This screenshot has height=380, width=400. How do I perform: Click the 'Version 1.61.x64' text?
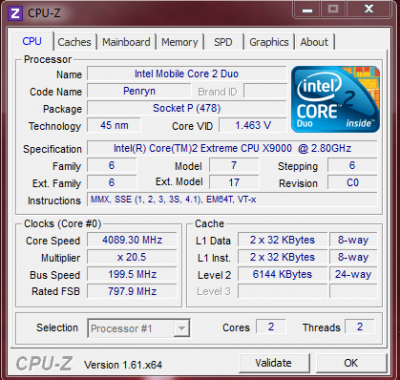(123, 365)
